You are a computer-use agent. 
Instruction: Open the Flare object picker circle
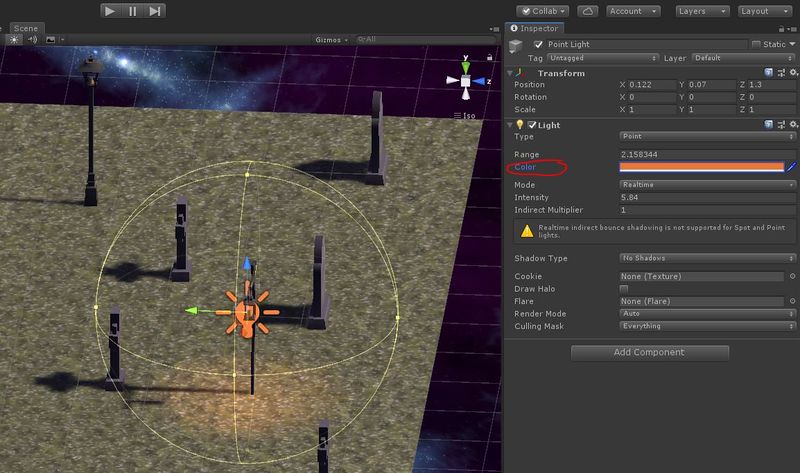(x=792, y=301)
